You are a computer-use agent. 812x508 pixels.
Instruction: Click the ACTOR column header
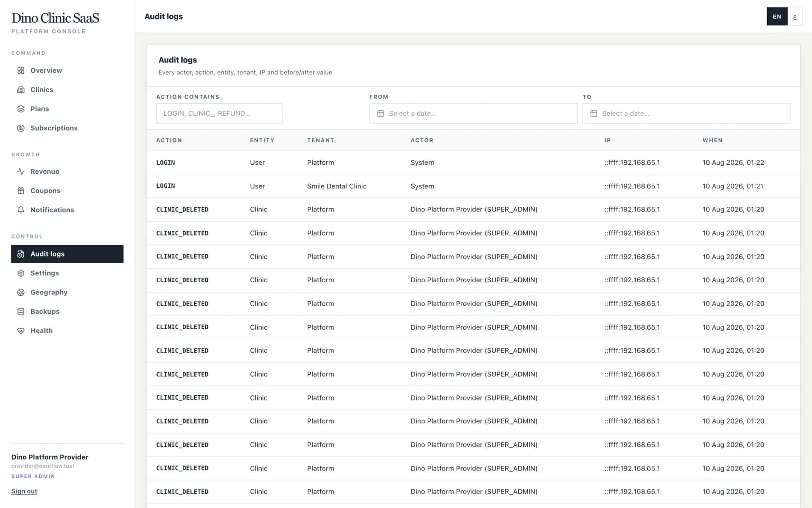tap(422, 140)
